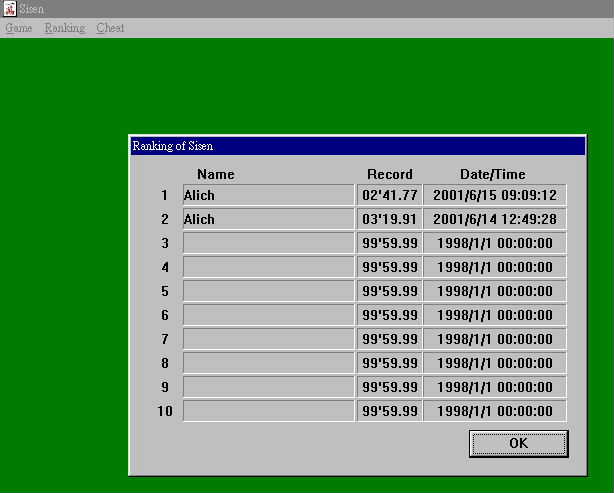Viewport: 614px width, 493px height.
Task: Click the rank 4 record 99'59.99 field
Action: 389,267
